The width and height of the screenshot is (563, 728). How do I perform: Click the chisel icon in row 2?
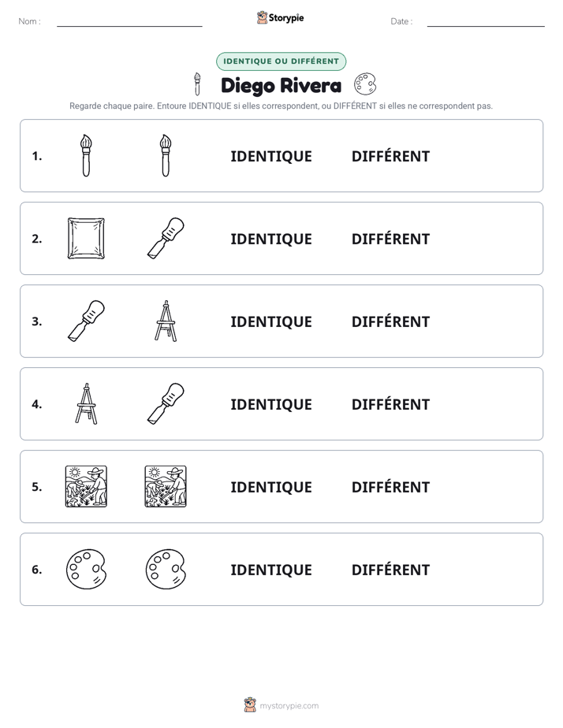tap(166, 238)
